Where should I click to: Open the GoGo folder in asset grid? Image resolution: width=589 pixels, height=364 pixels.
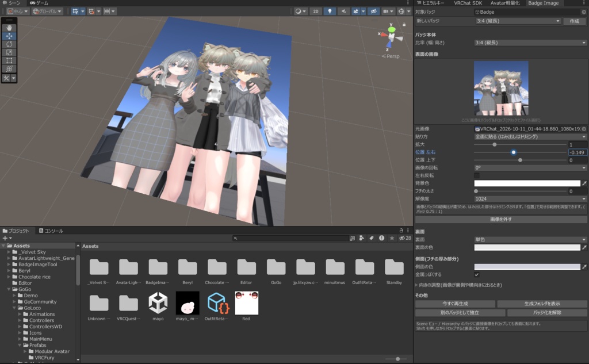[x=276, y=267]
